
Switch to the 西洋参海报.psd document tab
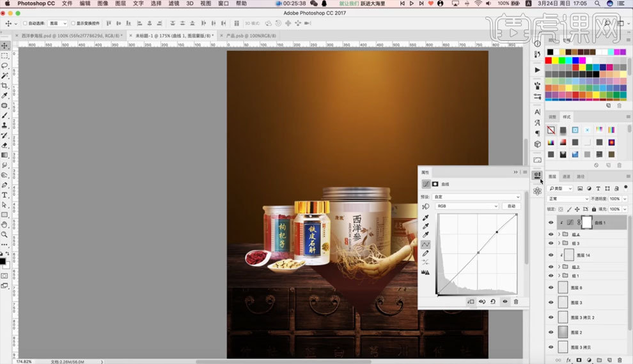coord(70,36)
